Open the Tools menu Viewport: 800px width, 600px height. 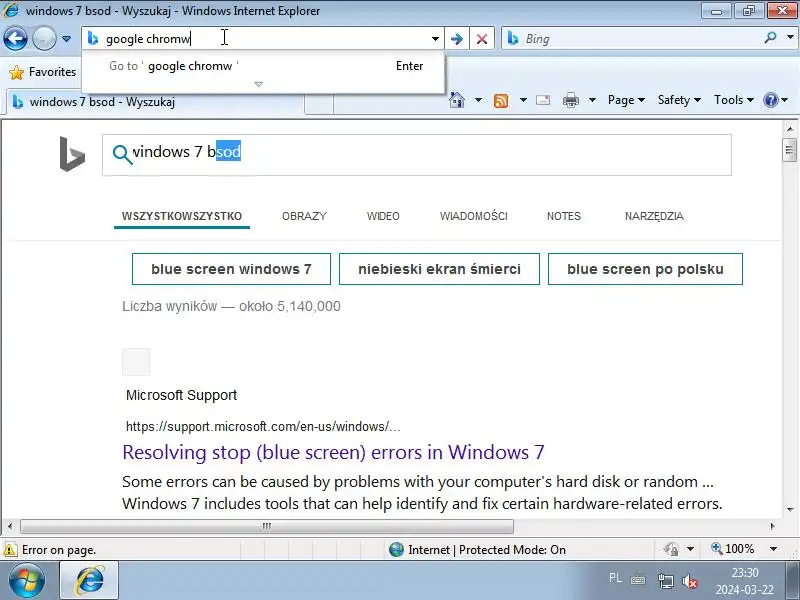[x=734, y=100]
